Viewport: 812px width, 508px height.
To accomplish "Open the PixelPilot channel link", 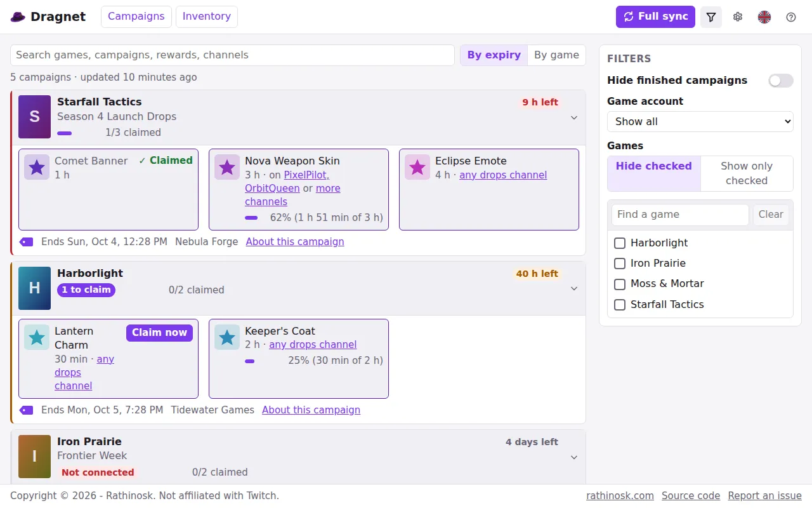I will [306, 175].
